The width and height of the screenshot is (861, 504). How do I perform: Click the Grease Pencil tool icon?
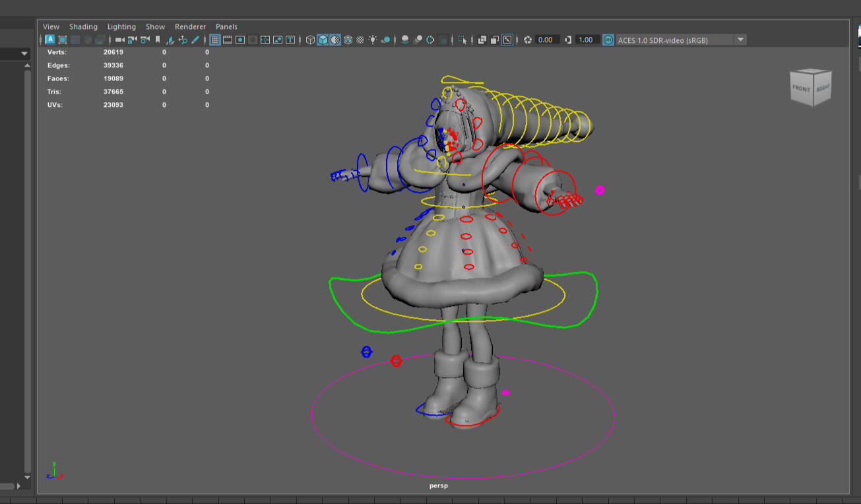[x=195, y=40]
